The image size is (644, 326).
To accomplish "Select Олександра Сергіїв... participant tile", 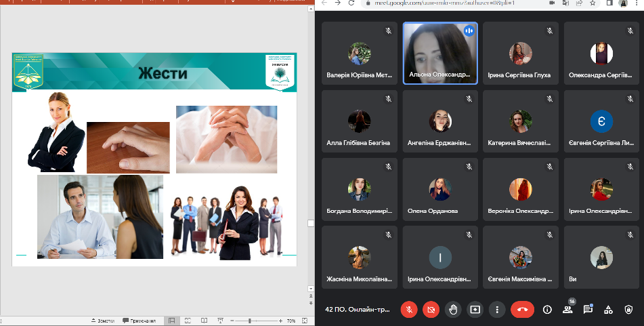I will pyautogui.click(x=602, y=53).
